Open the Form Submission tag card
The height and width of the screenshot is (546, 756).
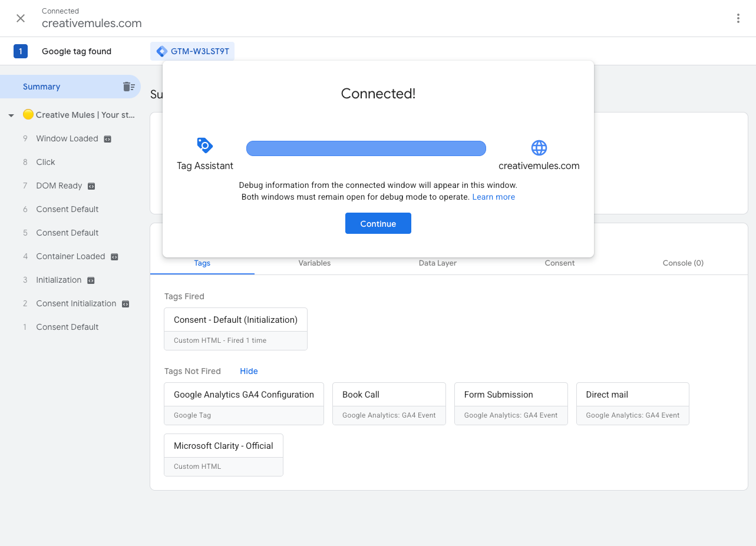pos(511,403)
